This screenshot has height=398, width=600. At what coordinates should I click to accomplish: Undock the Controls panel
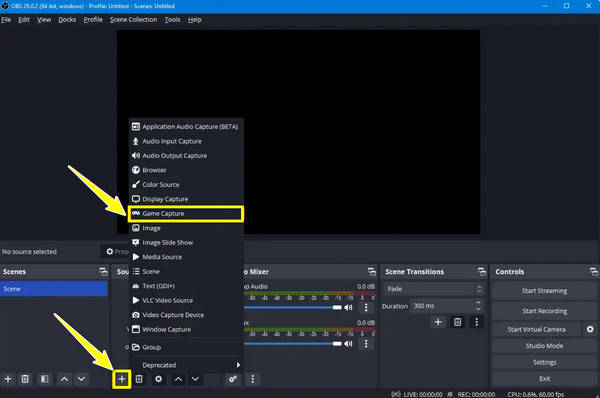593,272
